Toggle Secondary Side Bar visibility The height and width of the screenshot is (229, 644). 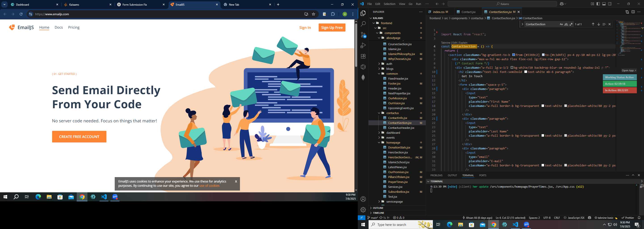[x=610, y=4]
